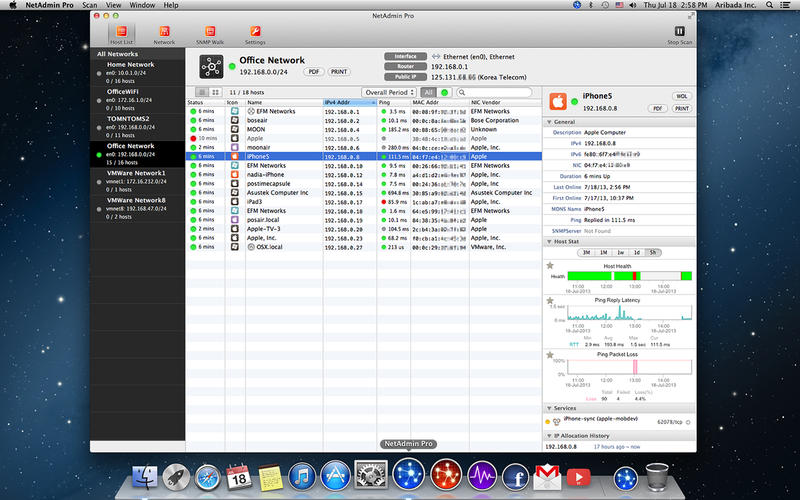
Task: Click the Host Health bar graph
Action: pos(630,276)
